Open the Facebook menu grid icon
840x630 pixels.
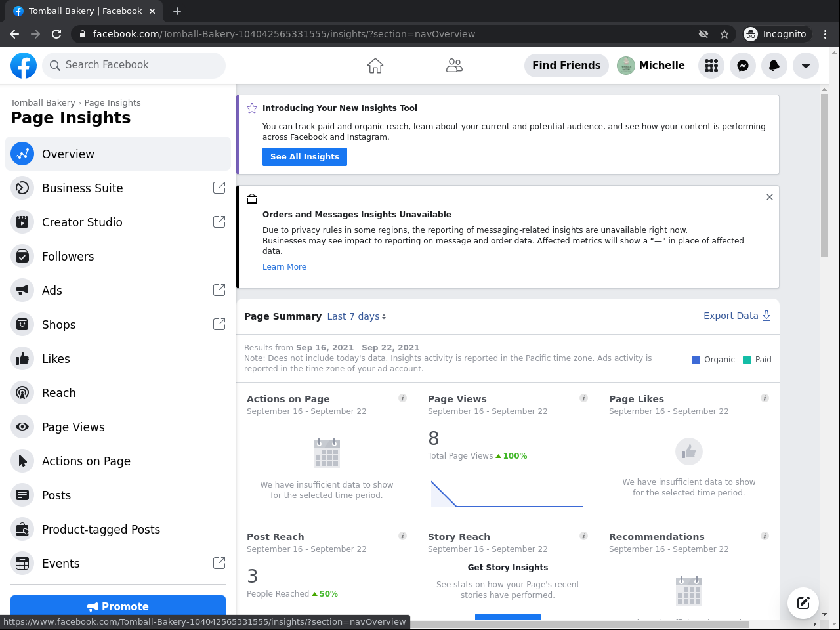click(x=711, y=66)
